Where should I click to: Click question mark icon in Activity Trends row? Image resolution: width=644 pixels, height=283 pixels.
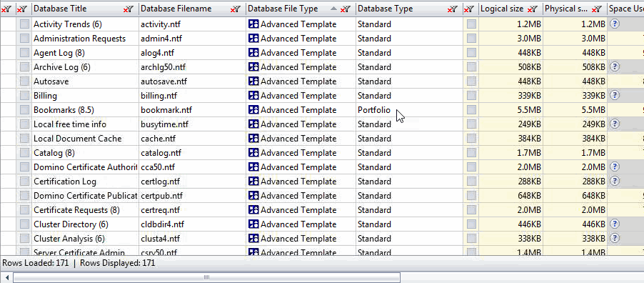coord(614,24)
